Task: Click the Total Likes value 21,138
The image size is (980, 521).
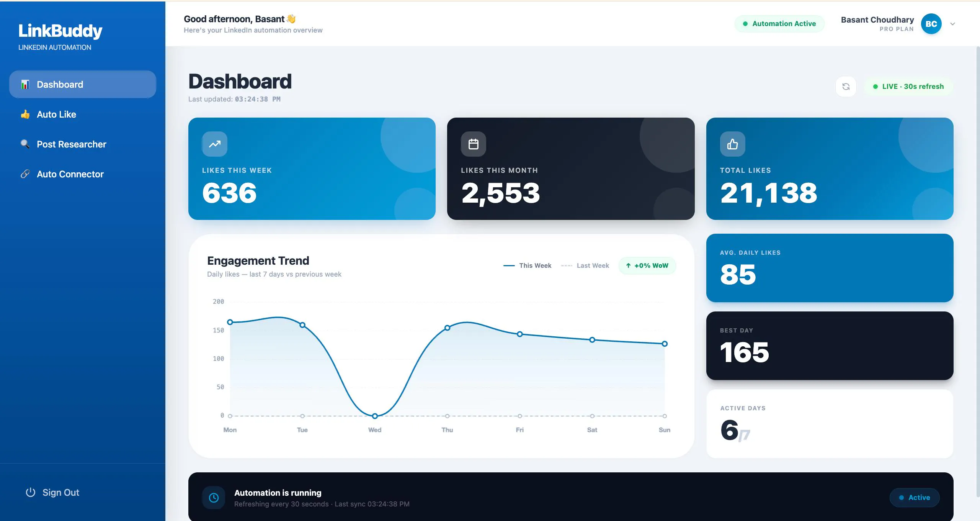Action: (x=768, y=193)
